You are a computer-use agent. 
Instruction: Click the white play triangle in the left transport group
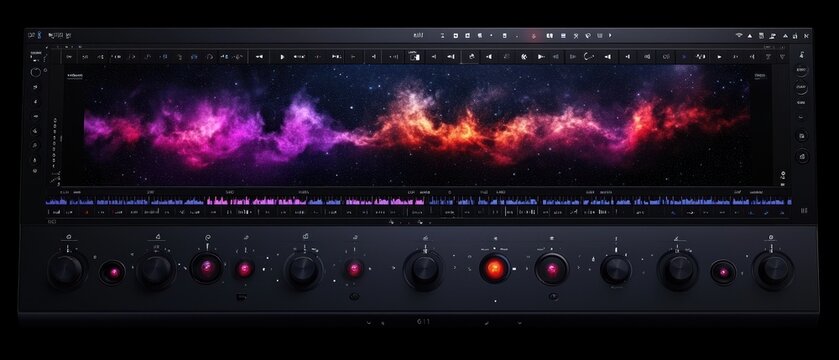[283, 57]
